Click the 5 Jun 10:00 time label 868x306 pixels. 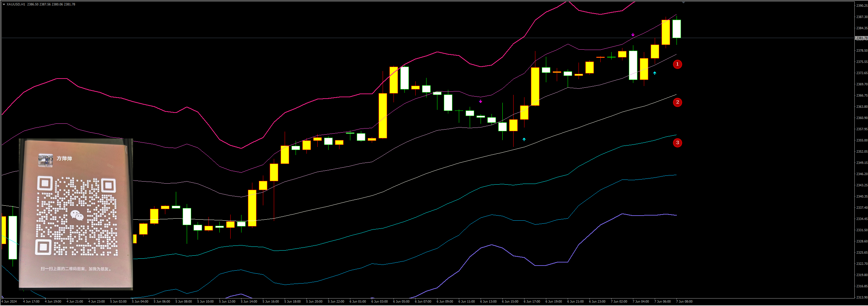(x=205, y=302)
